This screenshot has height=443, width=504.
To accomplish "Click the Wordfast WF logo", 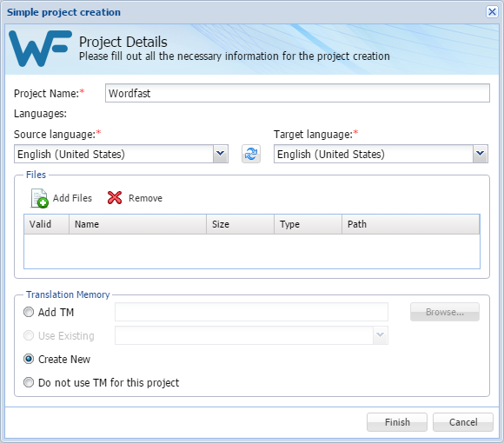I will click(40, 49).
